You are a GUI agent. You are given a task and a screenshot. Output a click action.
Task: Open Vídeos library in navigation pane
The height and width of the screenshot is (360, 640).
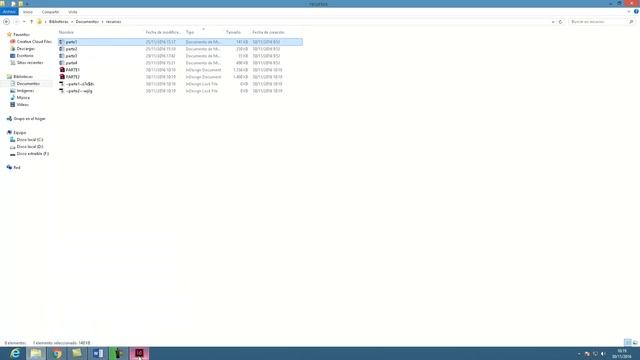[22, 104]
